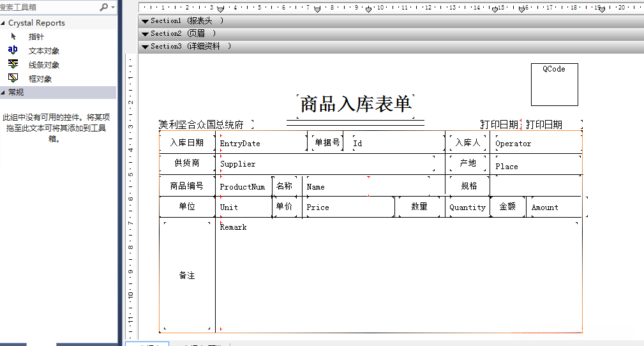The width and height of the screenshot is (644, 346).
Task: Select the box object tool 框对象
Action: click(40, 79)
